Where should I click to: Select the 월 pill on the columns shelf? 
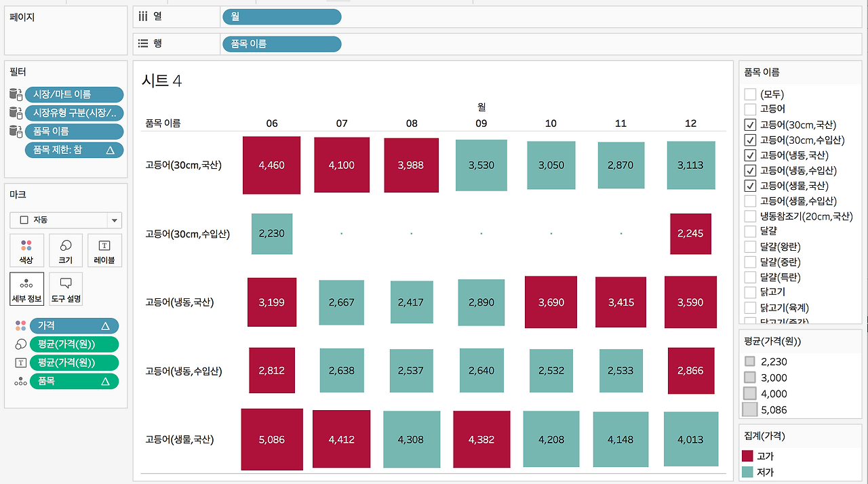281,17
